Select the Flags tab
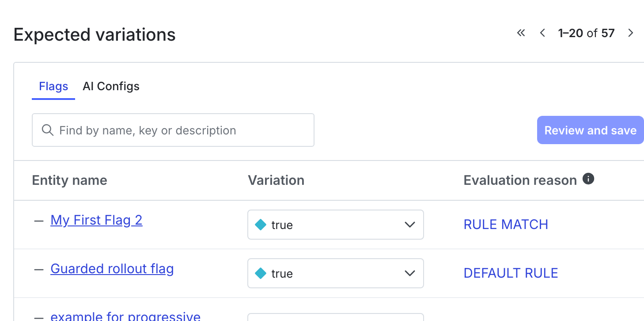Screen dimensions: 644x321 coord(53,86)
